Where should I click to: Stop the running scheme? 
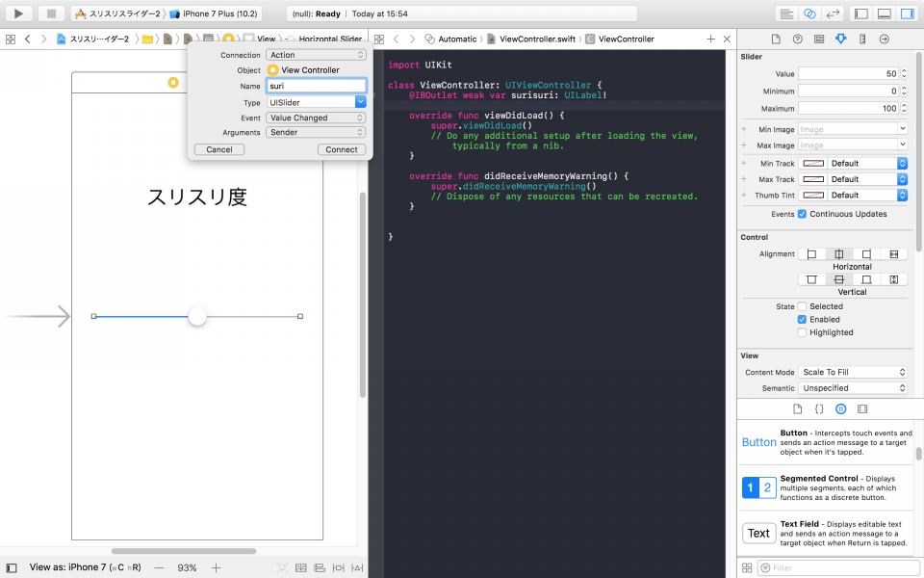(x=51, y=13)
